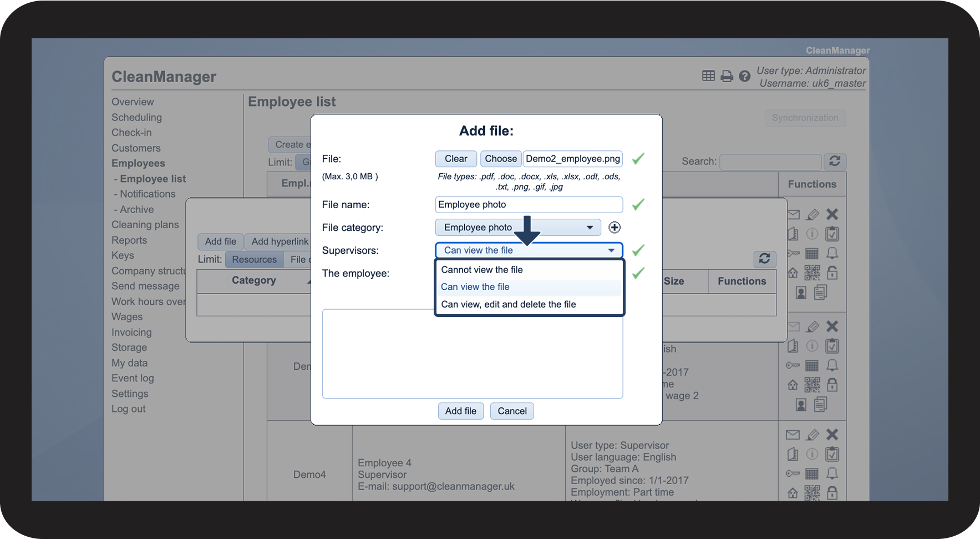Collapse the Supervisors permission dropdown

tap(529, 250)
